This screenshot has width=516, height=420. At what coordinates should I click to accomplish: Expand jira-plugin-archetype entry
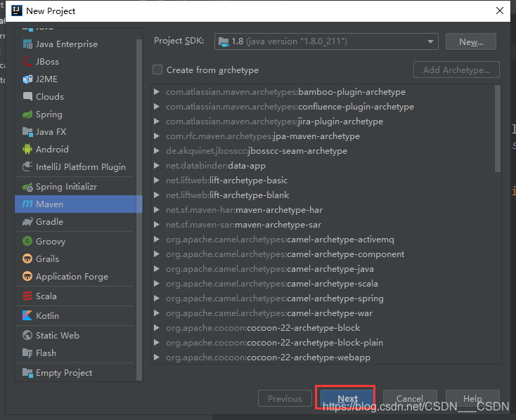click(157, 122)
